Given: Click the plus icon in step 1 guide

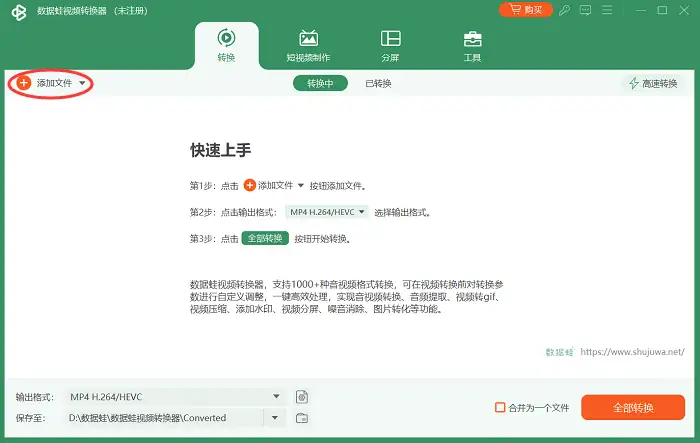Looking at the screenshot, I should [250, 185].
